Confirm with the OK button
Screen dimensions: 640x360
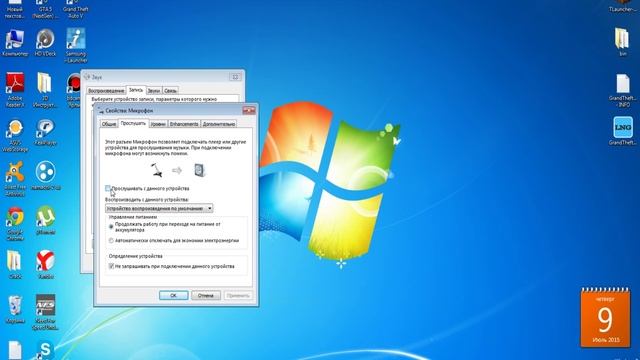(x=173, y=295)
